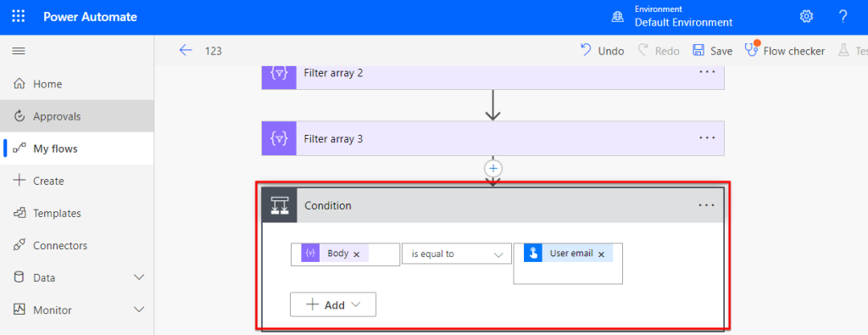This screenshot has width=868, height=335.
Task: Remove the User email token
Action: pyautogui.click(x=601, y=254)
